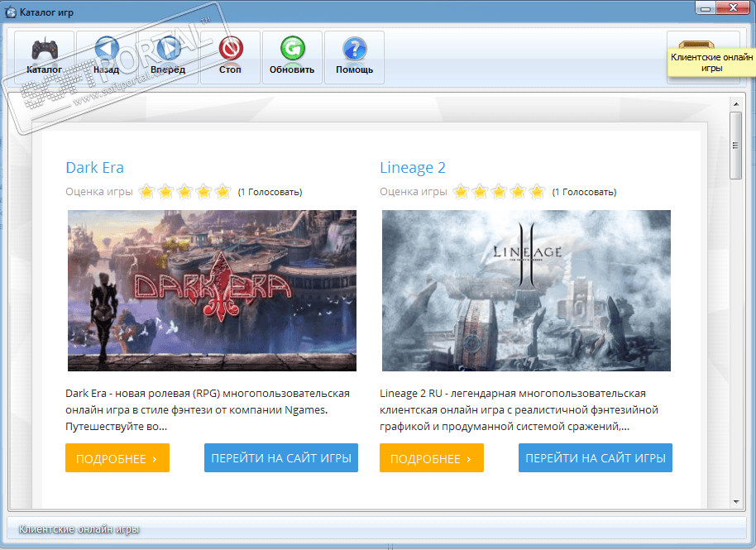
Task: Click the Каталог игр window title icon
Action: click(x=10, y=12)
